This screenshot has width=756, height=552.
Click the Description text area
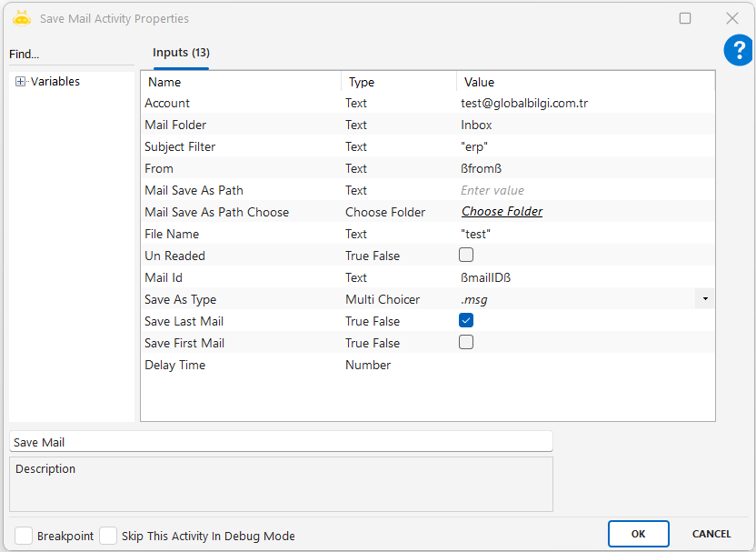281,484
